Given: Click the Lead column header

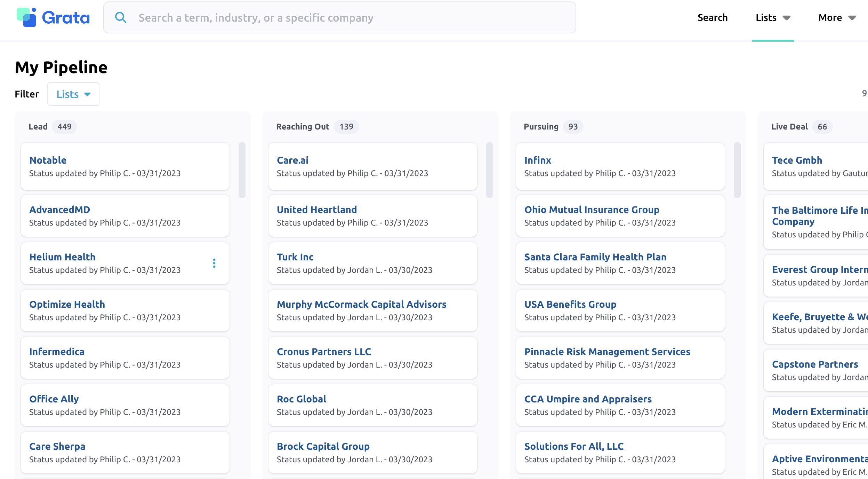Looking at the screenshot, I should point(38,127).
